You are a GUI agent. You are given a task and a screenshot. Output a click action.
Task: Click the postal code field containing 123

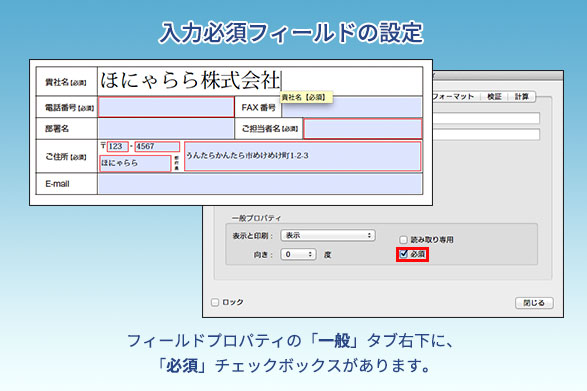[x=118, y=146]
